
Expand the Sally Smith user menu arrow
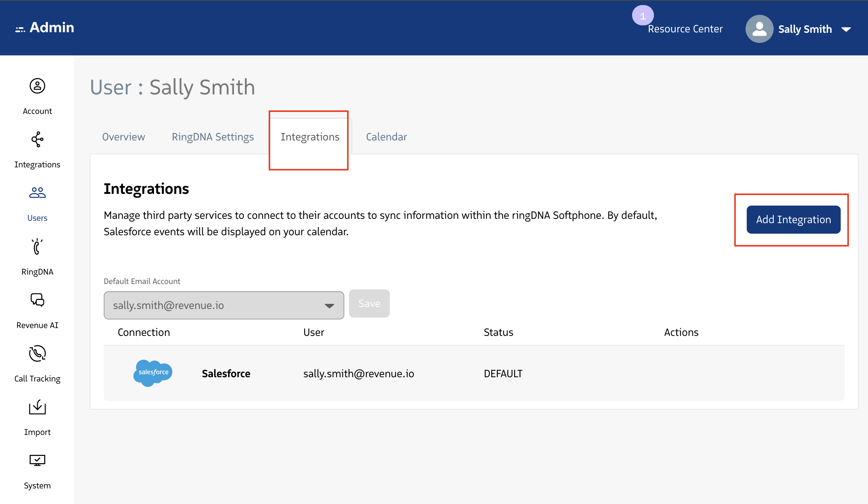point(846,30)
